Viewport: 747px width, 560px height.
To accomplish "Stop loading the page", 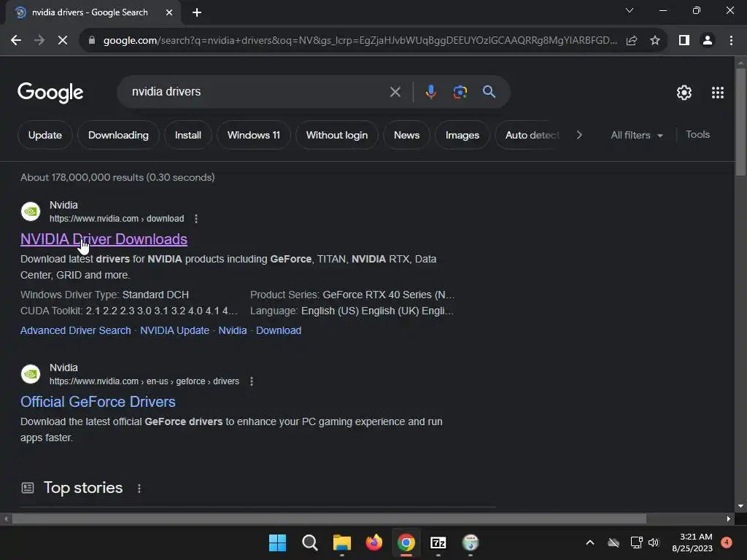I will [63, 41].
